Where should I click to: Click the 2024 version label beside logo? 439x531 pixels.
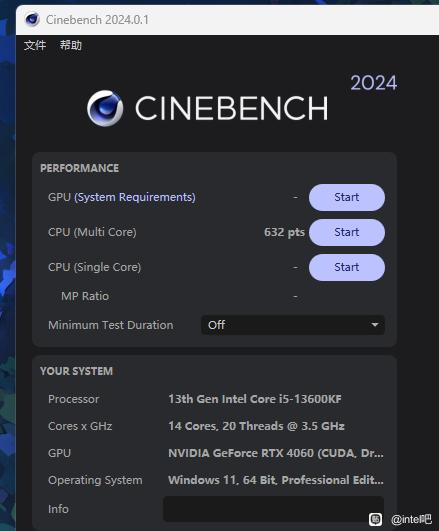374,83
